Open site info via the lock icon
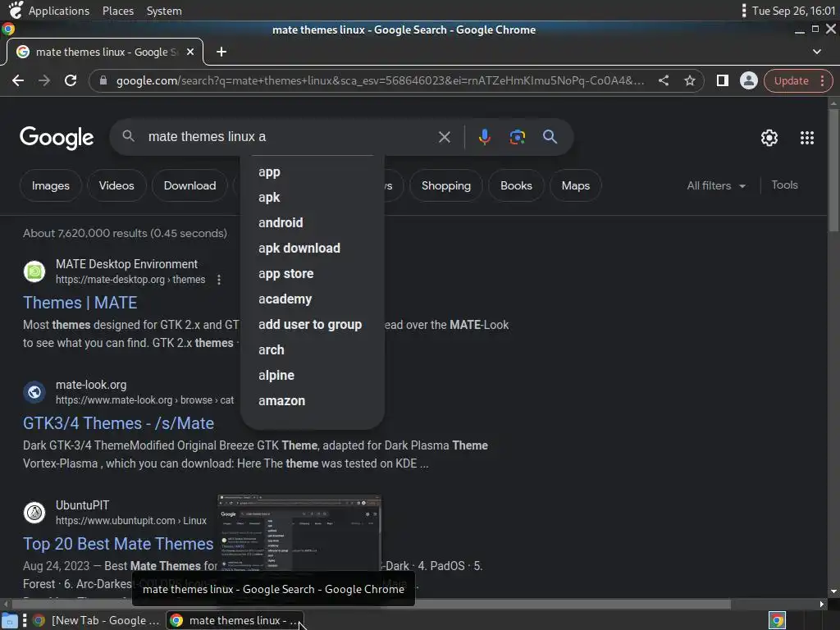Screen dimensions: 840x630 point(103,80)
